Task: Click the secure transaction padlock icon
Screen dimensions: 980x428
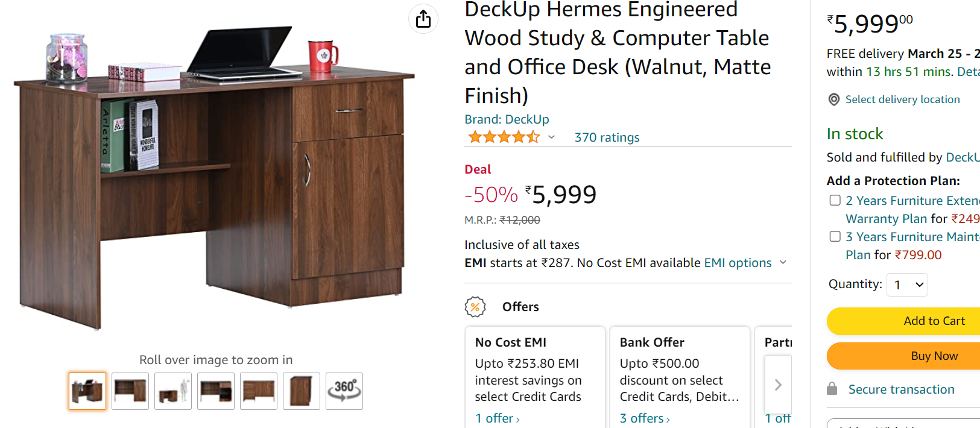Action: [x=832, y=389]
